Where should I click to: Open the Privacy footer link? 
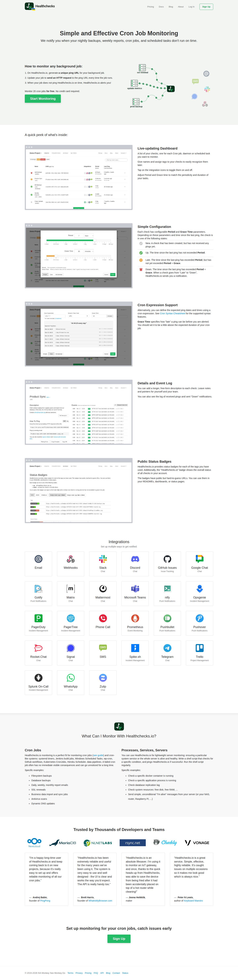click(x=79, y=973)
